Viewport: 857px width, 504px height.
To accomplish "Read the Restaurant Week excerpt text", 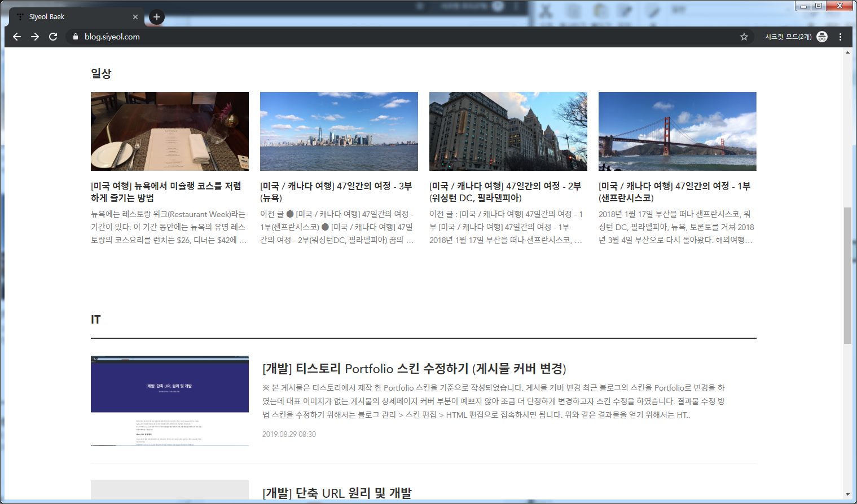I will [169, 227].
